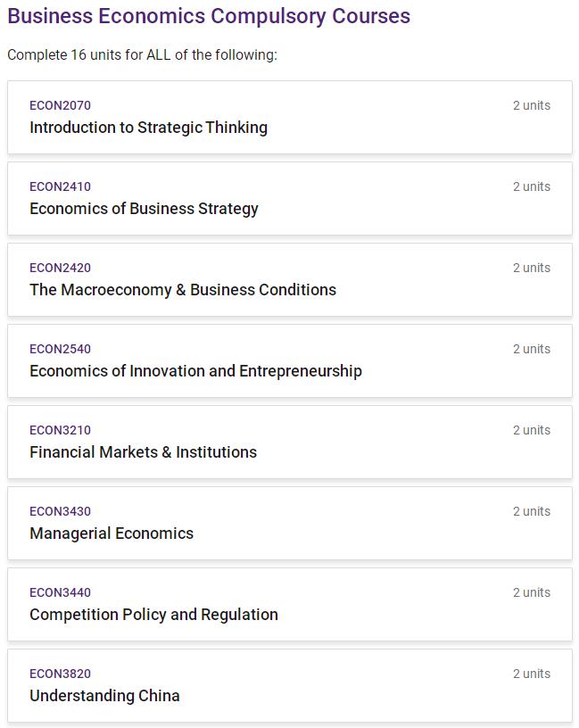Open the ECON3210 course code link
This screenshot has height=728, width=579.
pyautogui.click(x=60, y=430)
